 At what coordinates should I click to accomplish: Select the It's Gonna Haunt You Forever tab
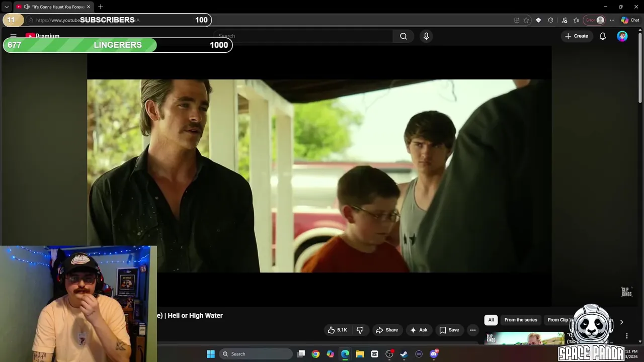pyautogui.click(x=53, y=7)
